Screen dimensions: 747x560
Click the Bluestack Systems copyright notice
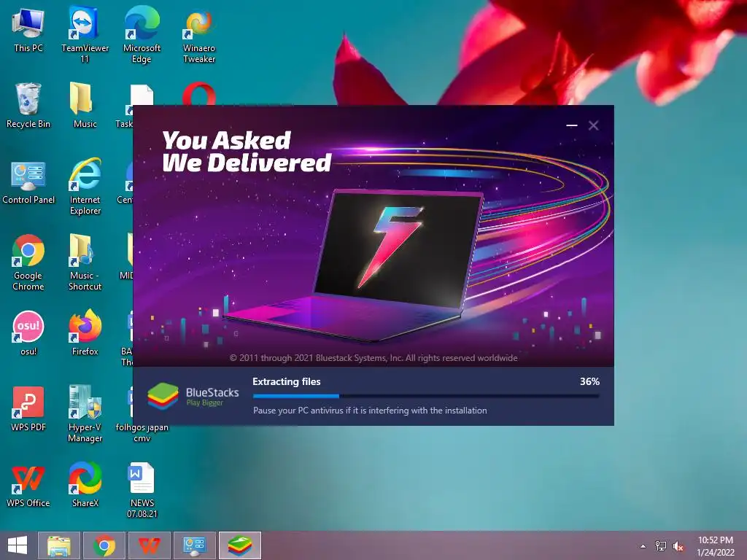tap(373, 357)
